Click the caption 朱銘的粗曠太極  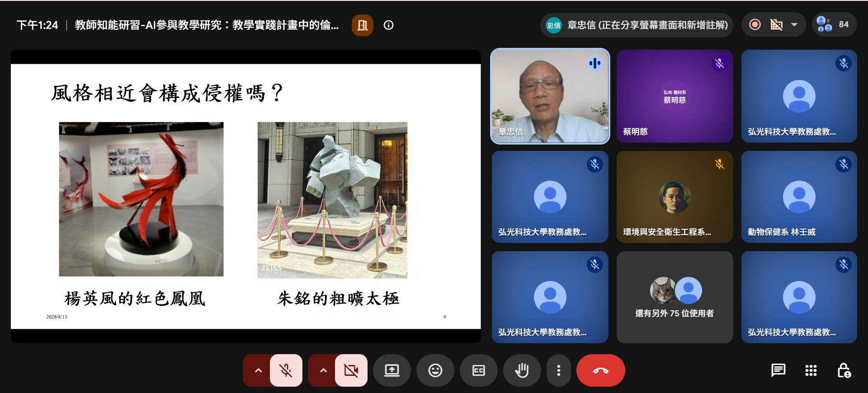(x=338, y=299)
